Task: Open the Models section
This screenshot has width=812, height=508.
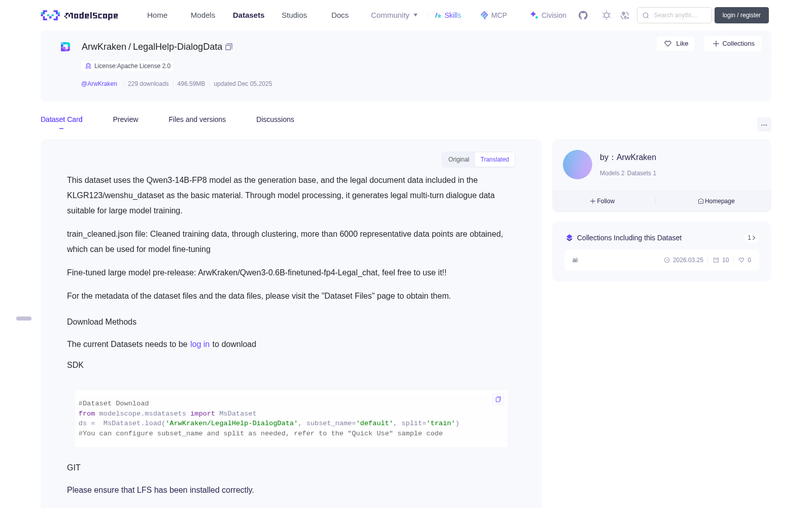Action: point(203,15)
